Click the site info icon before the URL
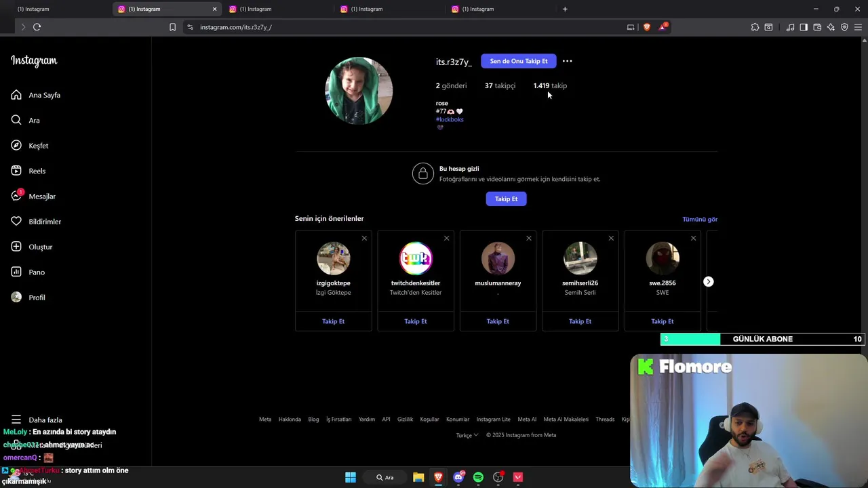This screenshot has height=488, width=868. tap(190, 27)
